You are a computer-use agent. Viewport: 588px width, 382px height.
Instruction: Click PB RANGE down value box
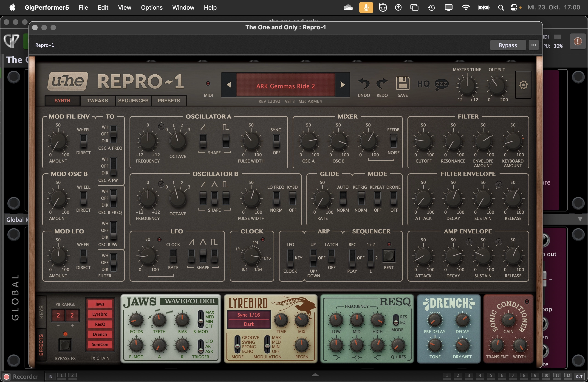58,315
